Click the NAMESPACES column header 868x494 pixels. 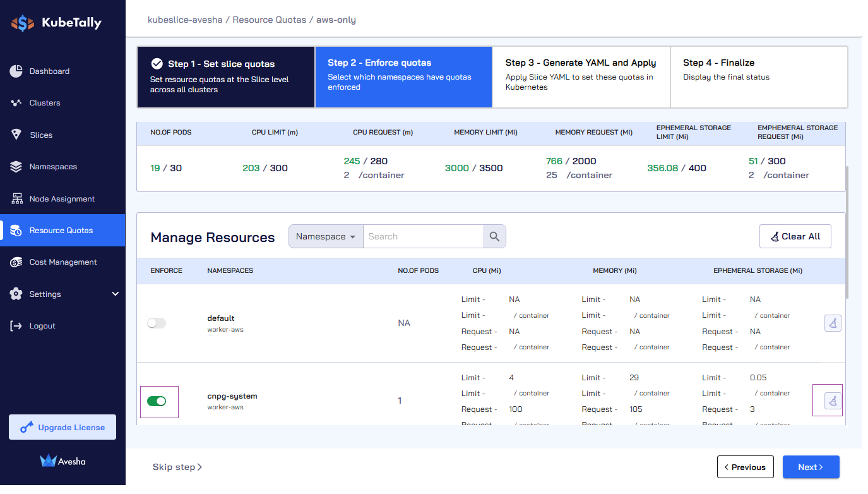(x=230, y=270)
